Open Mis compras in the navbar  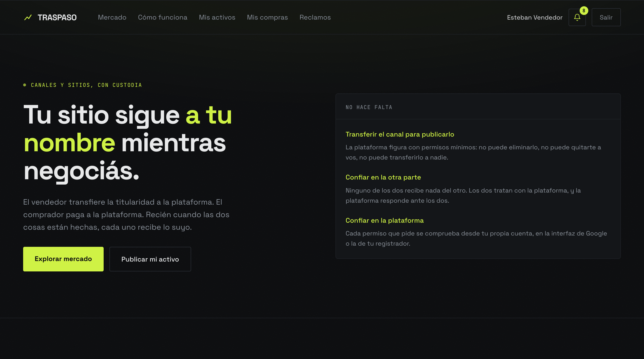(267, 17)
